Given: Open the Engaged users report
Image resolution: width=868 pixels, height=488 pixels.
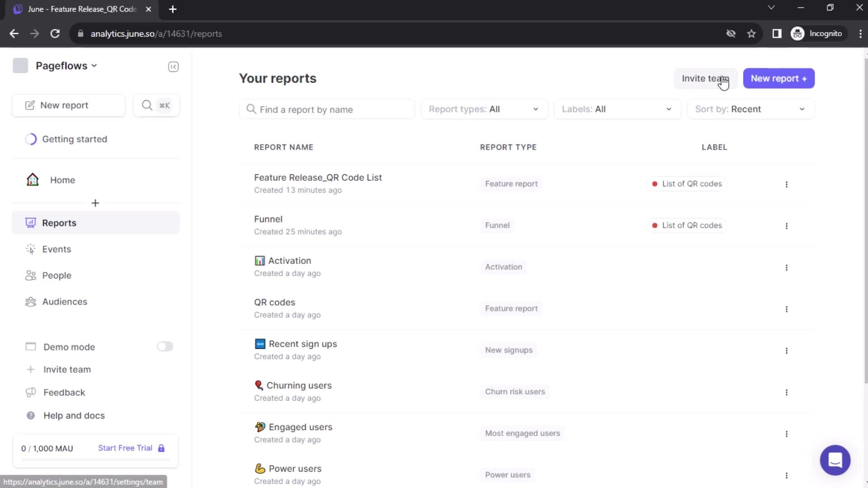Looking at the screenshot, I should point(293,427).
